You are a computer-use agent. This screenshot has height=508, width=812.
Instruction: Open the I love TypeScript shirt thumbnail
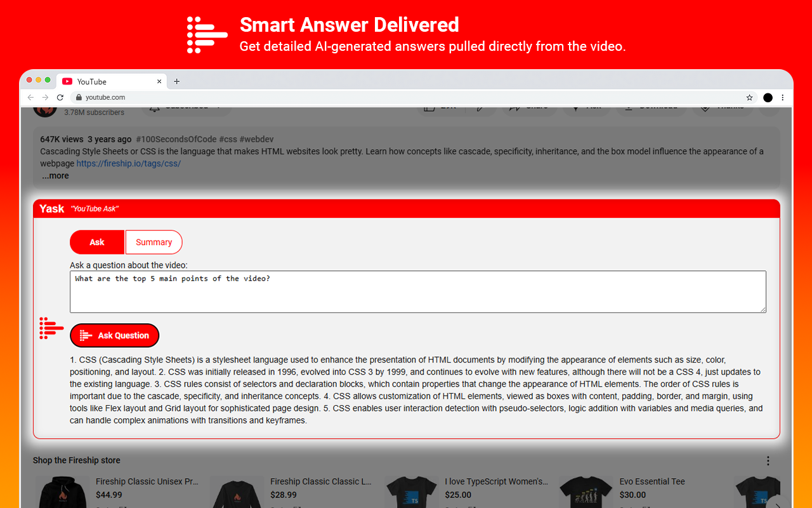[411, 492]
